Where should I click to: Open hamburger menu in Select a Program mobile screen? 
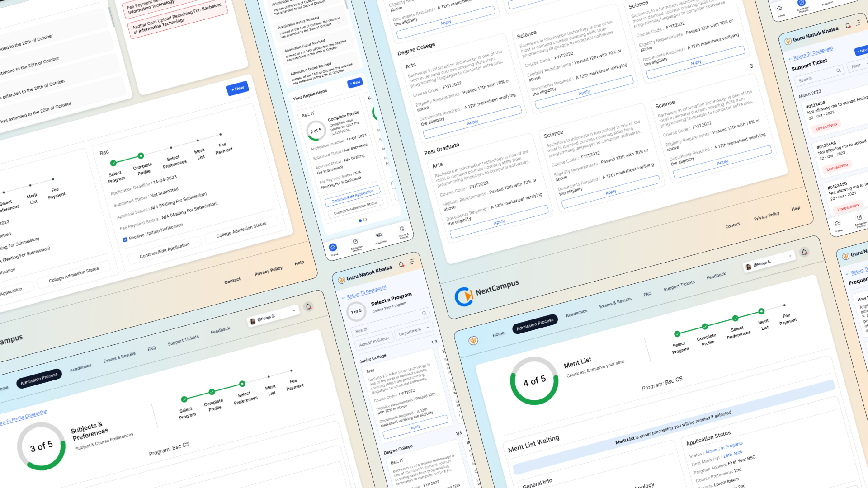coord(412,262)
